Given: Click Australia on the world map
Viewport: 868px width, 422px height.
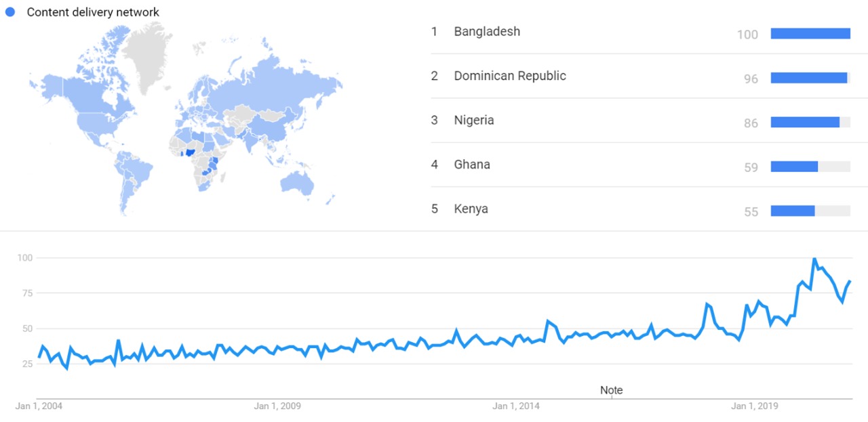Looking at the screenshot, I should click(298, 180).
